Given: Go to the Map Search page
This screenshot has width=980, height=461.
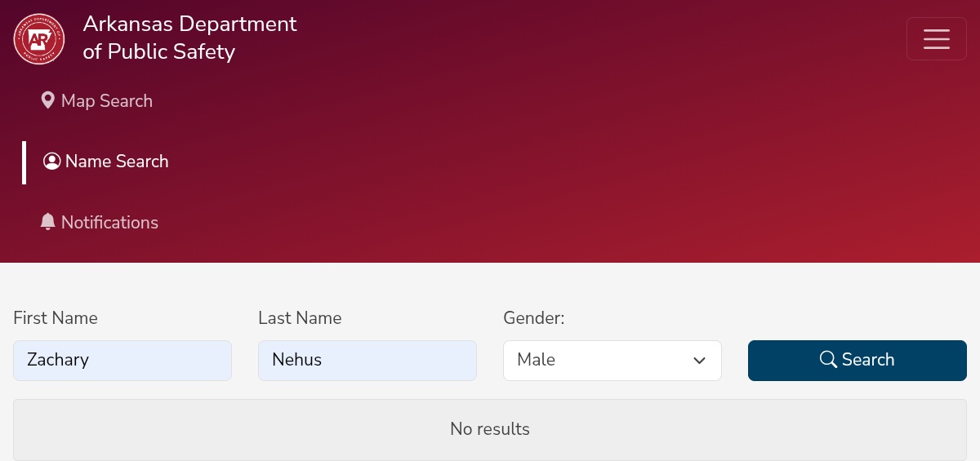Looking at the screenshot, I should click(x=97, y=101).
